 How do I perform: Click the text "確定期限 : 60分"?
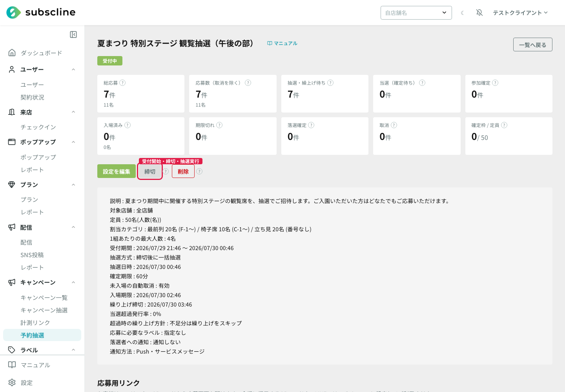coord(129,276)
